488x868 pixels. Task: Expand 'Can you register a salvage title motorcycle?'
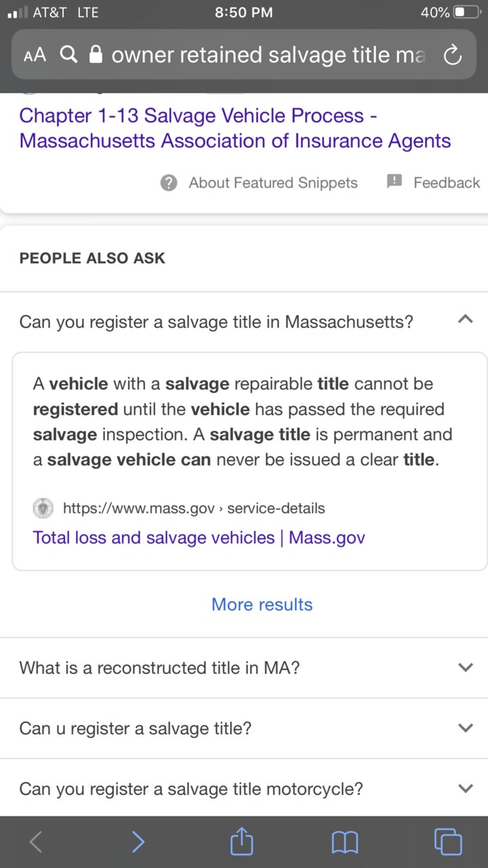point(244,789)
